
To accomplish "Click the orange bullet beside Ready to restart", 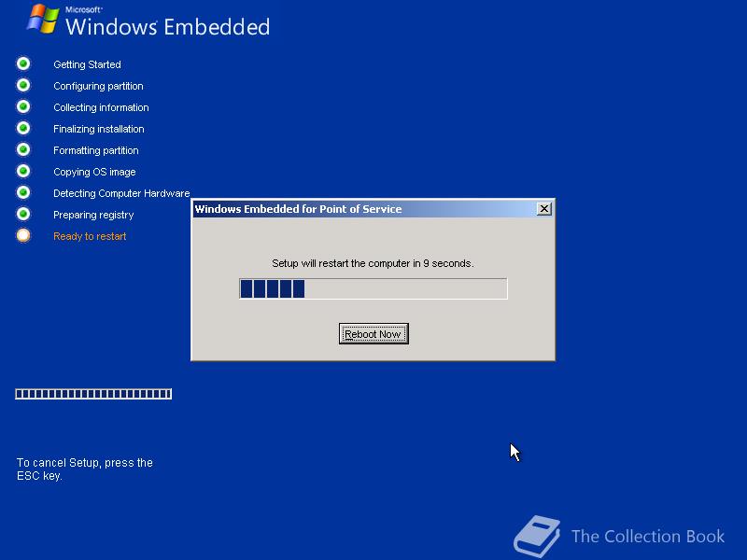I will (23, 235).
